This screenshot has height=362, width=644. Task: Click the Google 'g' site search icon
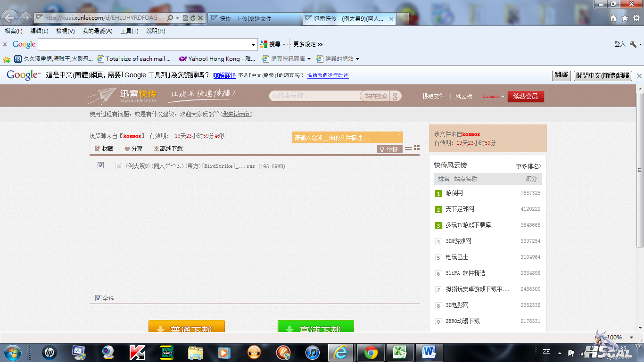coord(395,96)
